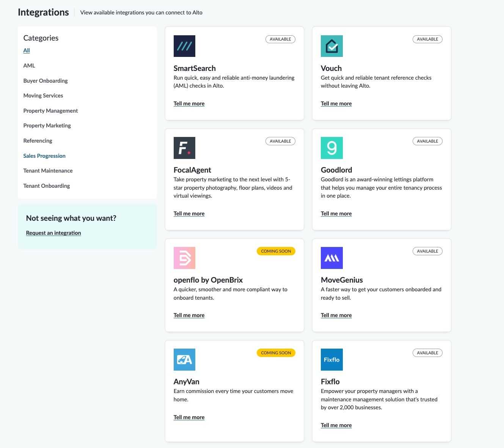This screenshot has height=448, width=504.
Task: Click the COMING SOON badge on AnyVan
Action: [276, 353]
